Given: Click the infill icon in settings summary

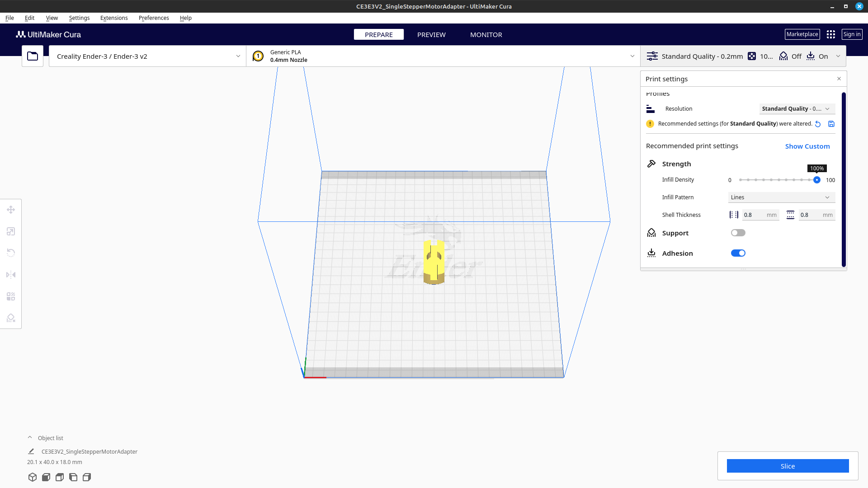Looking at the screenshot, I should [x=752, y=56].
